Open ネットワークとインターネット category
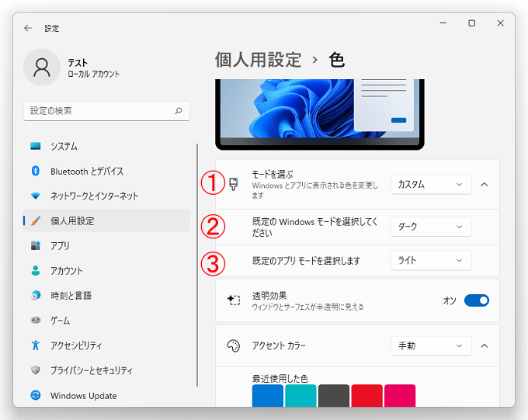This screenshot has width=528, height=420. point(106,196)
